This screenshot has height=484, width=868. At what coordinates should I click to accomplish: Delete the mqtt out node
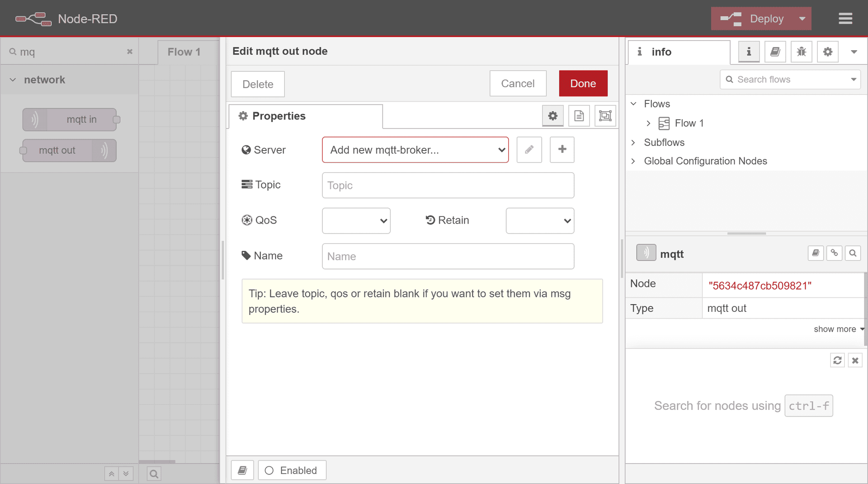[x=257, y=84]
